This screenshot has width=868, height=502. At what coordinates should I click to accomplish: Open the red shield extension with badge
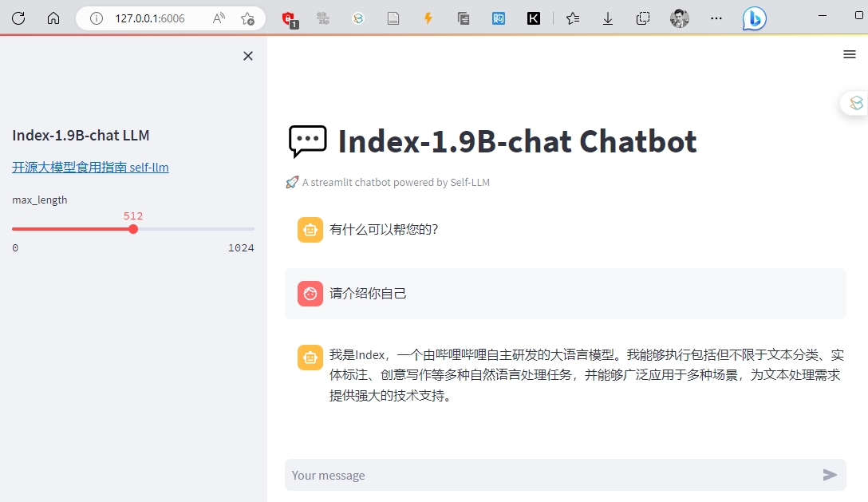point(289,18)
